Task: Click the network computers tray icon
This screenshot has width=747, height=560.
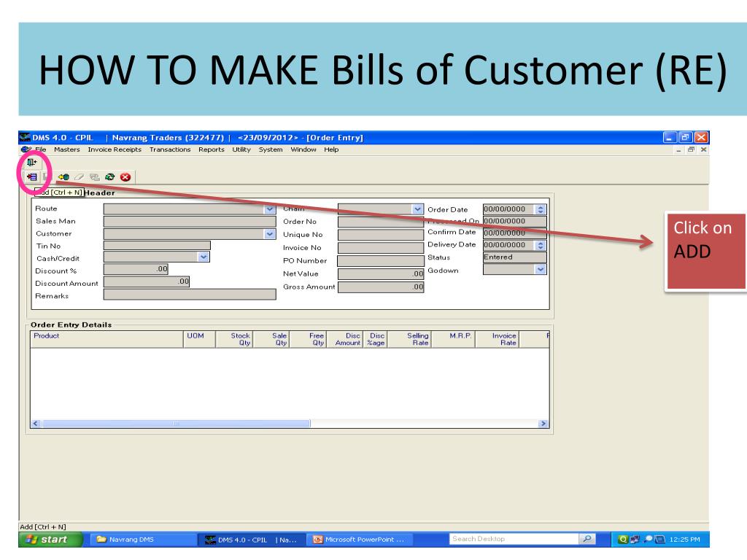Action: click(x=635, y=540)
